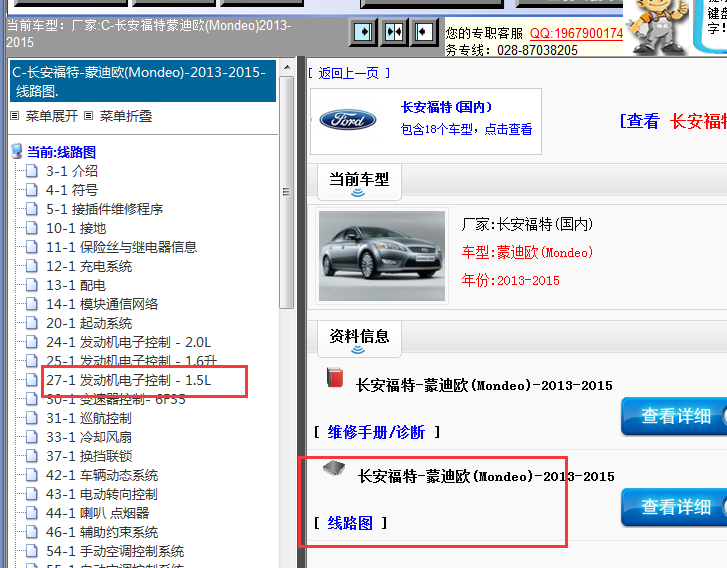The height and width of the screenshot is (568, 727).
Task: Click the Ford logo image
Action: pyautogui.click(x=348, y=120)
